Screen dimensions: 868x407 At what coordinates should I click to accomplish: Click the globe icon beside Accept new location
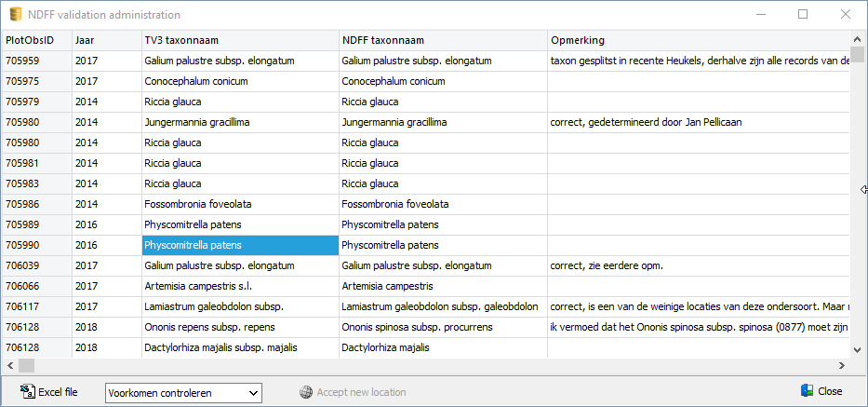tap(306, 392)
